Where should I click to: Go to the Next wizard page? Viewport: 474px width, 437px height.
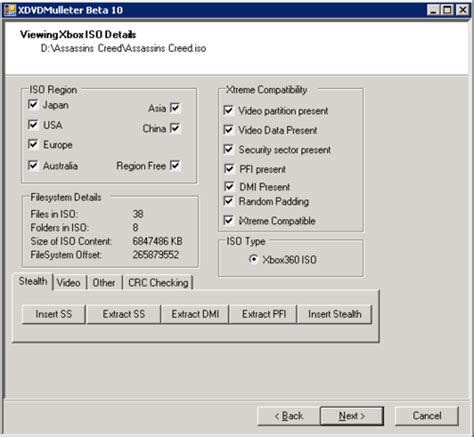pos(352,416)
